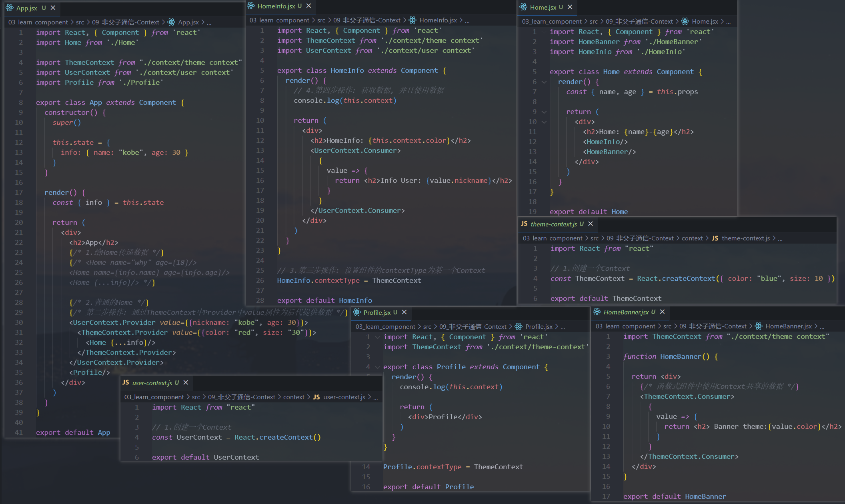Open symbol ellipsis in theme-context.js breadcrumb
Image resolution: width=845 pixels, height=504 pixels.
pyautogui.click(x=780, y=238)
